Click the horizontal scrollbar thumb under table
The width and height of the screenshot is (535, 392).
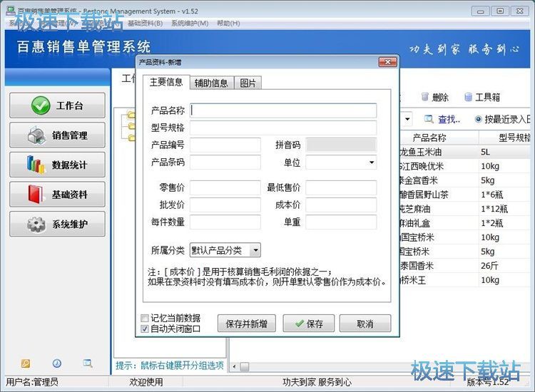(244, 367)
